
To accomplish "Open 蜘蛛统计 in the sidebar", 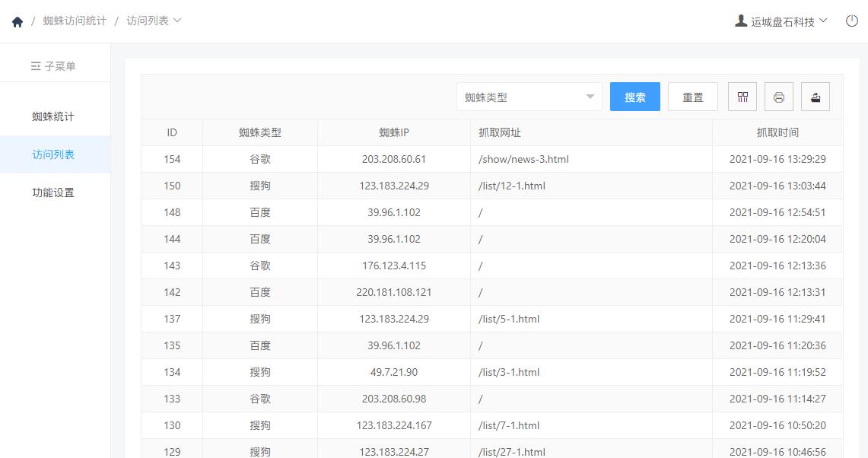I will pos(53,116).
